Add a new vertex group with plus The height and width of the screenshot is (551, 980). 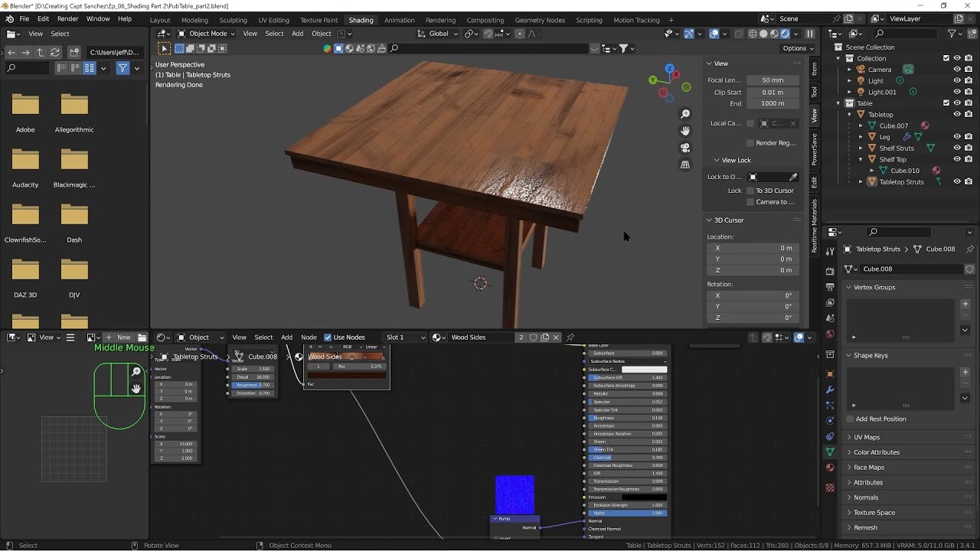965,304
